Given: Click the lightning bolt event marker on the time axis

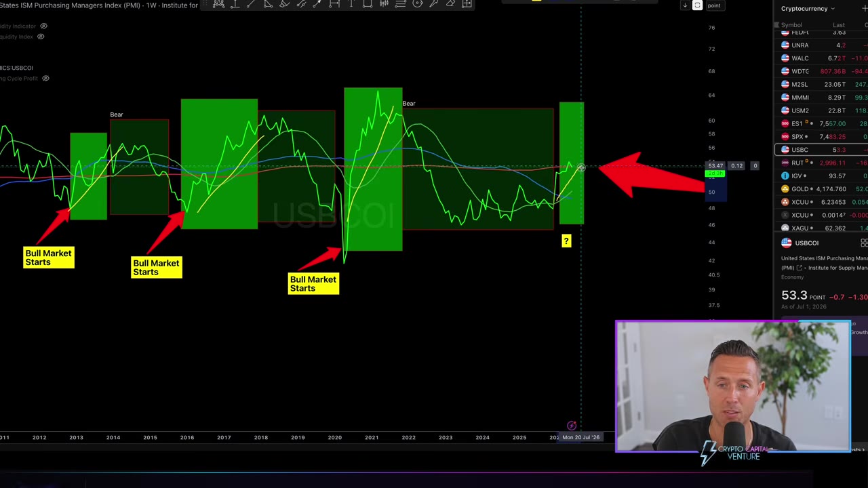Looking at the screenshot, I should pyautogui.click(x=572, y=426).
